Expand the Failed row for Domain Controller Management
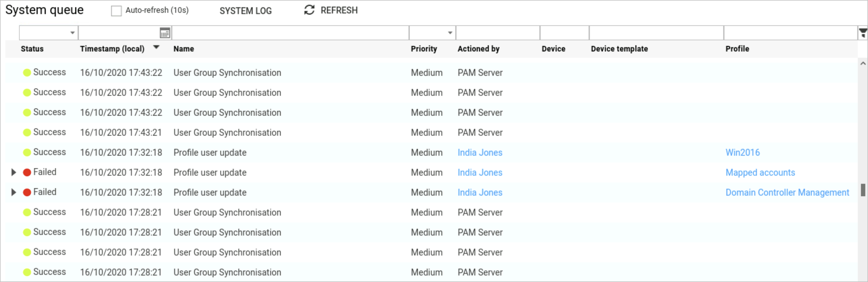The height and width of the screenshot is (282, 868). [x=14, y=192]
